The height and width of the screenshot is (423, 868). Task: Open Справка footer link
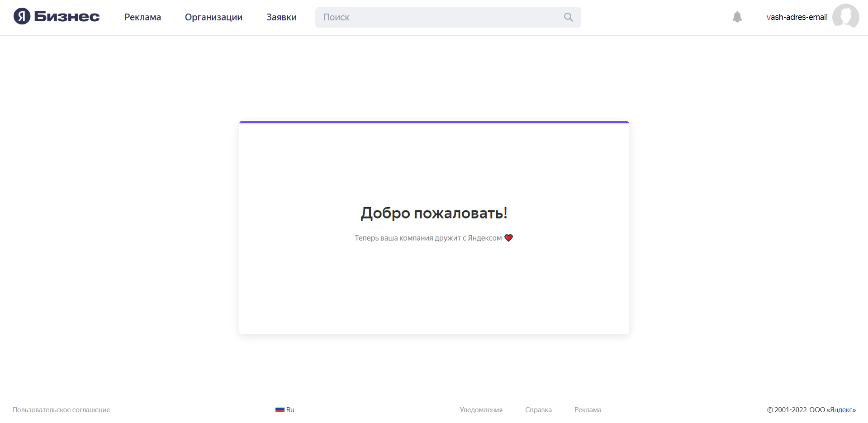tap(538, 410)
